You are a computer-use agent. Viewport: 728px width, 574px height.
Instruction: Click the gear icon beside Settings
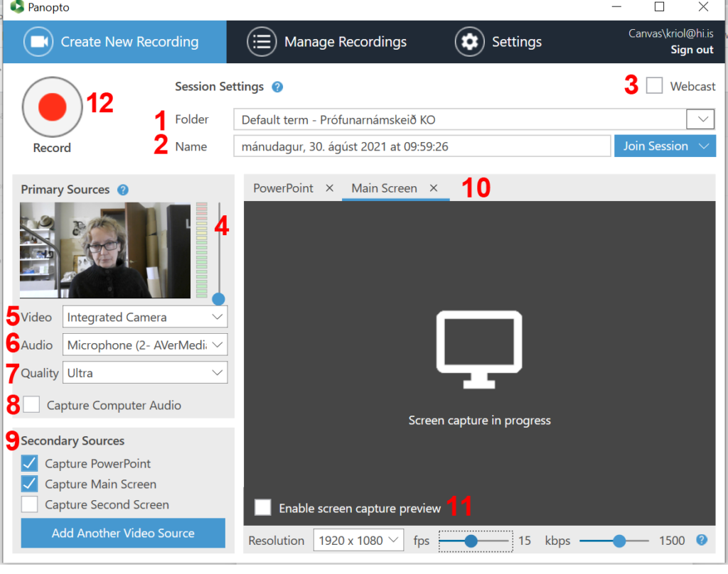point(469,42)
